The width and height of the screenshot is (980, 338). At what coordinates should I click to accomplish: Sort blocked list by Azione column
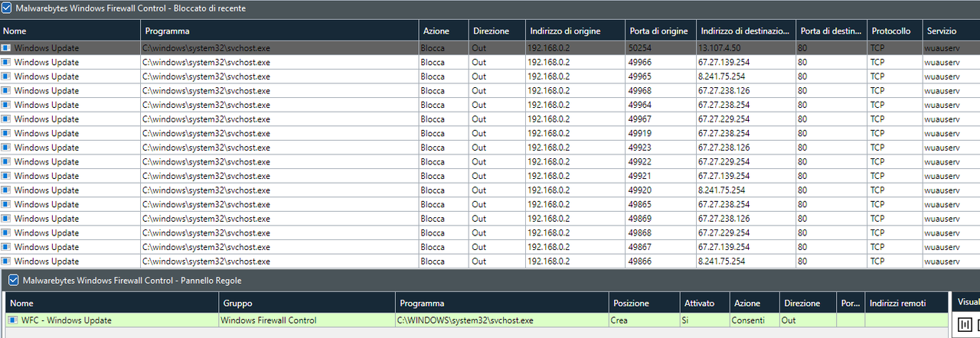[443, 31]
